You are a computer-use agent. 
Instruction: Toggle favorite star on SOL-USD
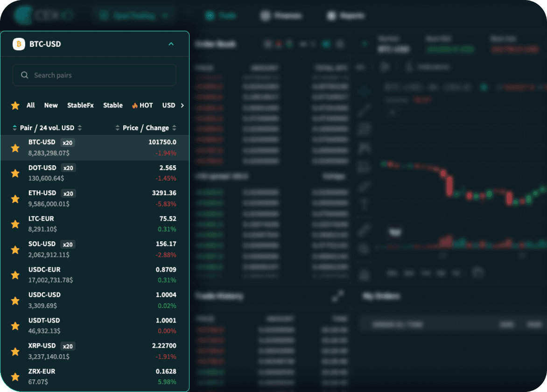tap(15, 249)
